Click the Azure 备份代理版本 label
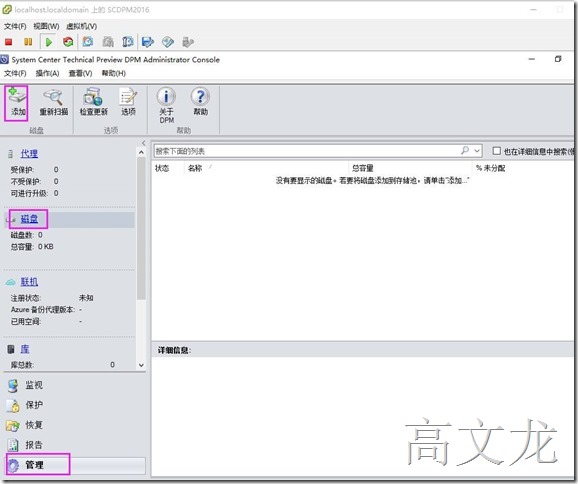The width and height of the screenshot is (578, 484). pos(43,310)
